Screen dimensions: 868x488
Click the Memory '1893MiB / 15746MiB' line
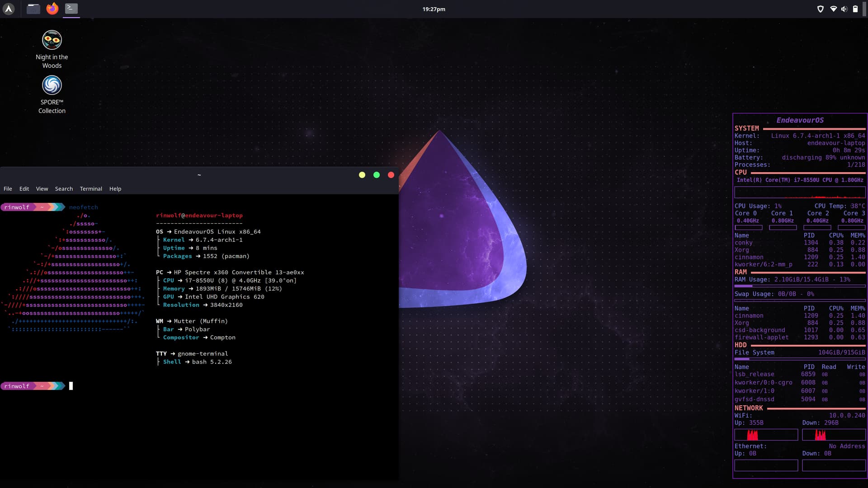(x=222, y=289)
